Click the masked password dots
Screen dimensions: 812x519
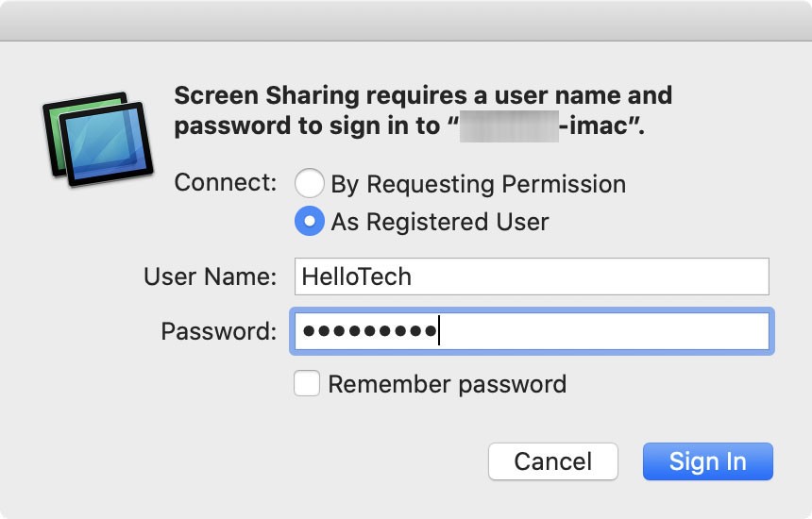pyautogui.click(x=369, y=331)
